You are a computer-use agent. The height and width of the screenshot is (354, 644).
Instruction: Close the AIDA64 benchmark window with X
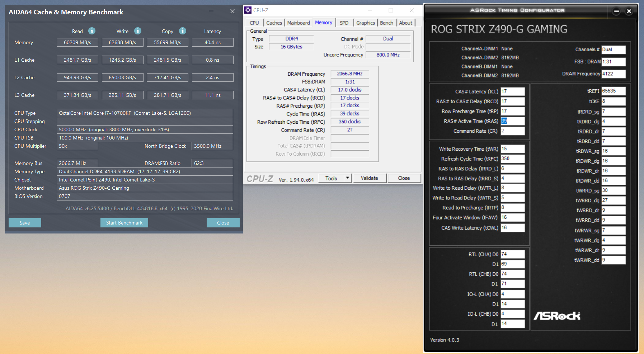(x=232, y=11)
